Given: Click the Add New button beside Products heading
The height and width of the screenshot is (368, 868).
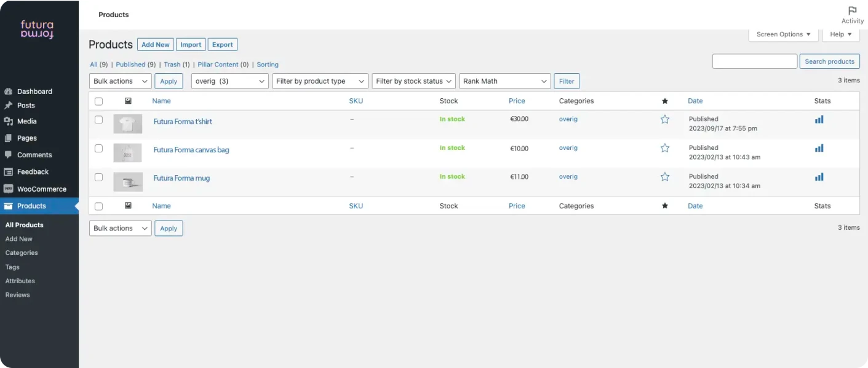Looking at the screenshot, I should [156, 44].
